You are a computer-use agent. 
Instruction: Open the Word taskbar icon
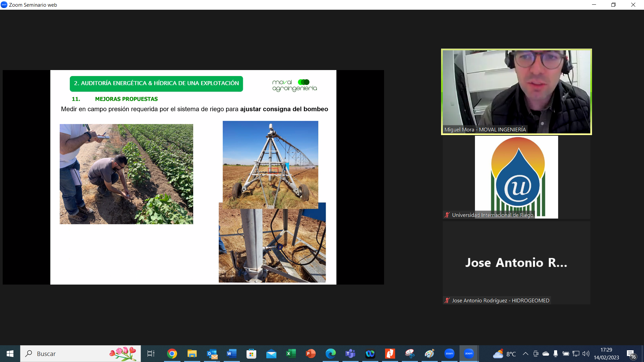[x=231, y=354]
